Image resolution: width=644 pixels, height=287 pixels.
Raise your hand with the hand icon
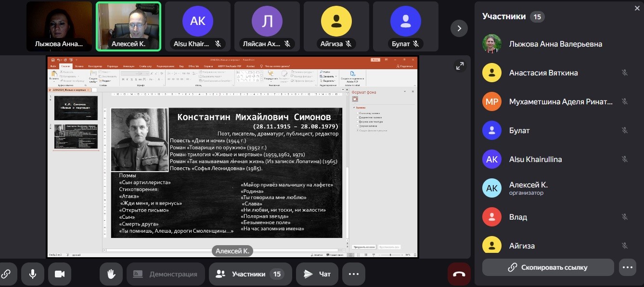pos(111,274)
